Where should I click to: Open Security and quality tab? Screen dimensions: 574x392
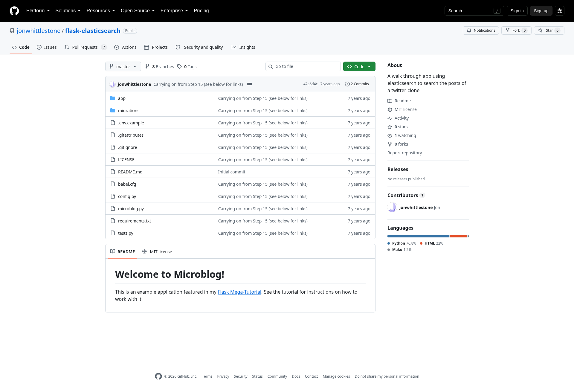click(199, 47)
